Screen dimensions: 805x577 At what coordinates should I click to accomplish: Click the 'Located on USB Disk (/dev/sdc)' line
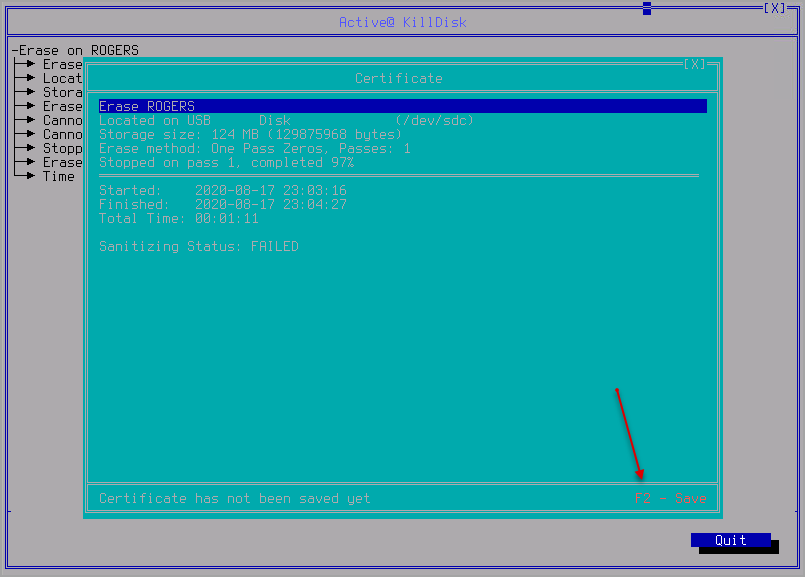(x=286, y=121)
